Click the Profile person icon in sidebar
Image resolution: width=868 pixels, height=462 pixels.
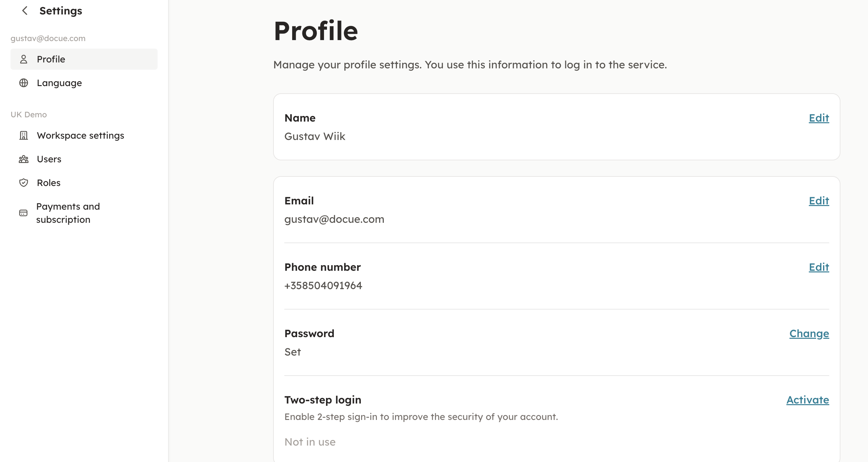click(x=24, y=59)
